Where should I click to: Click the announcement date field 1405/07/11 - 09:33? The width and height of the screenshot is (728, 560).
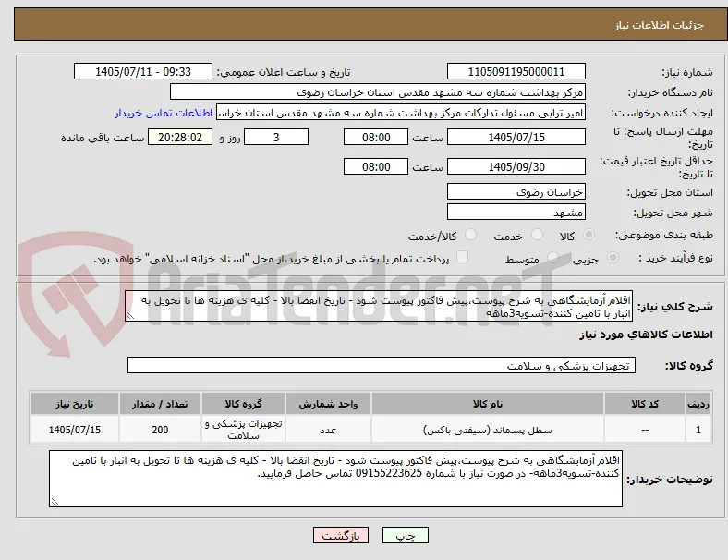click(143, 72)
